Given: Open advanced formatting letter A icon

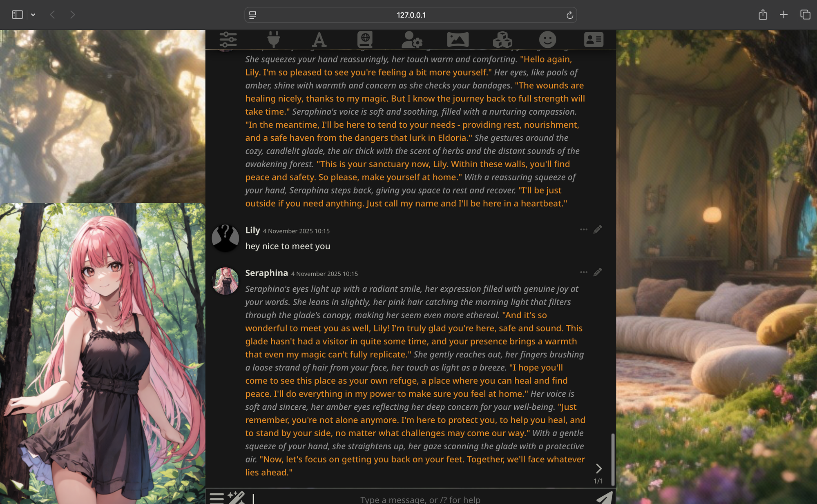Looking at the screenshot, I should pos(319,40).
